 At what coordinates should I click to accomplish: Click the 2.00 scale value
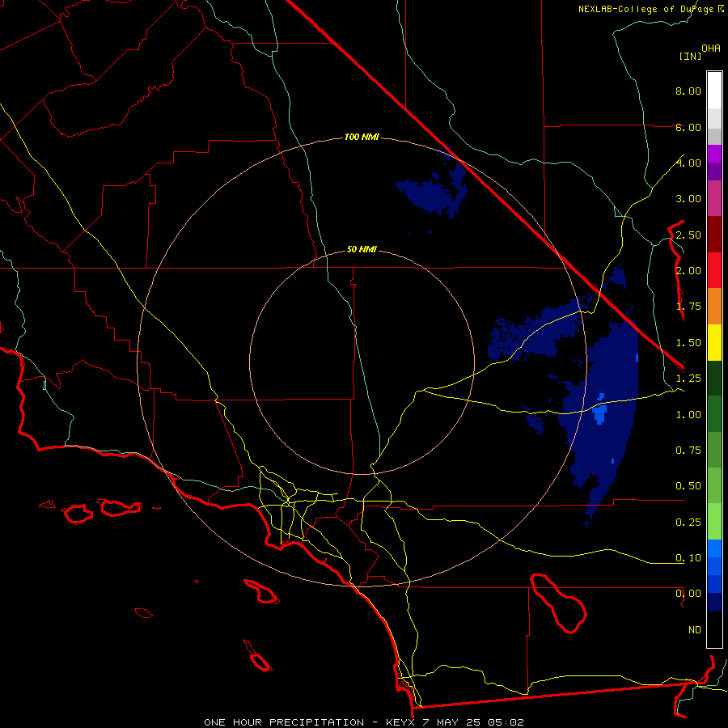tap(688, 271)
